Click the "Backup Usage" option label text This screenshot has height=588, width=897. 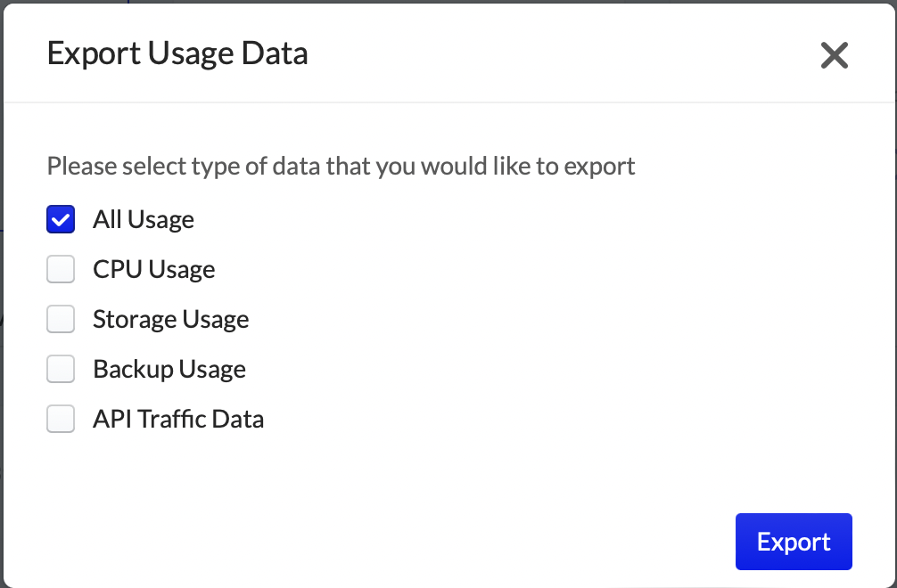click(169, 370)
